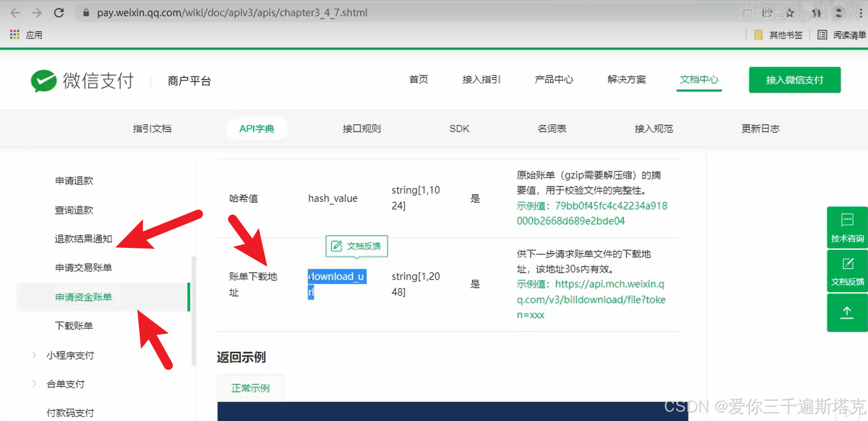
Task: Open the 技术咨询 floating button
Action: coord(847,227)
